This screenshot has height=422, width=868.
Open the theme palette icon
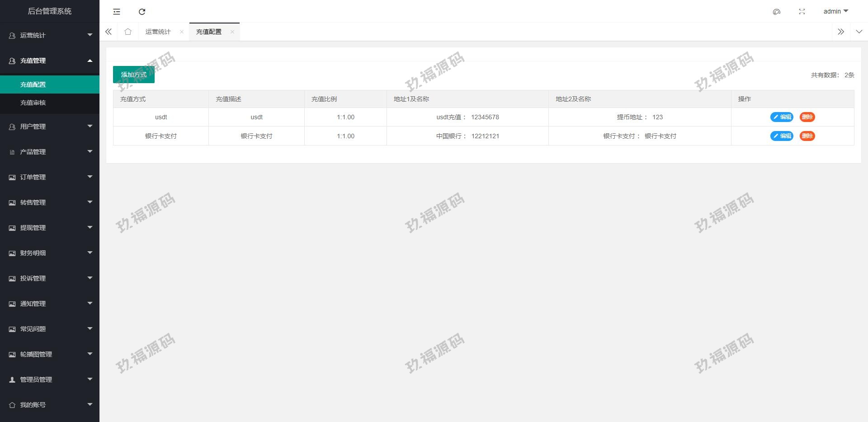click(x=776, y=12)
